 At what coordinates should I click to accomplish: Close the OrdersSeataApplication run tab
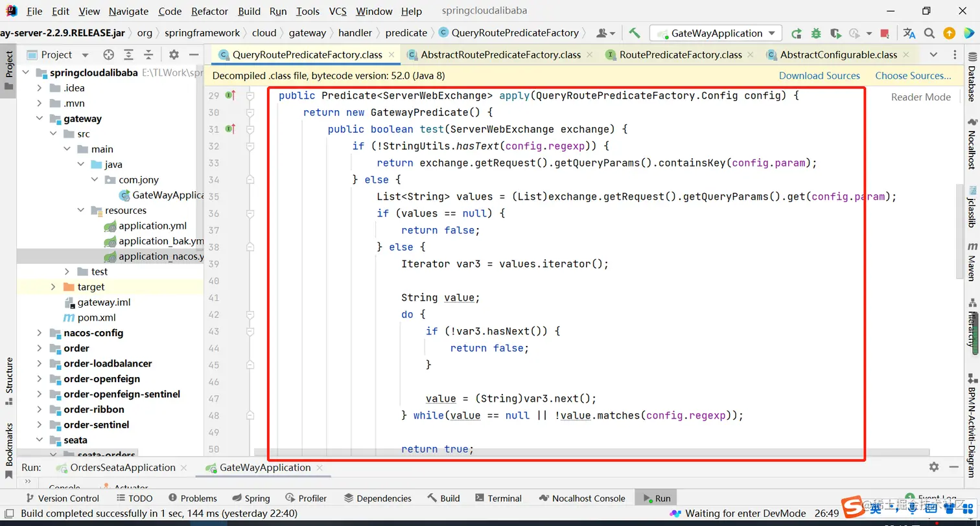click(184, 468)
